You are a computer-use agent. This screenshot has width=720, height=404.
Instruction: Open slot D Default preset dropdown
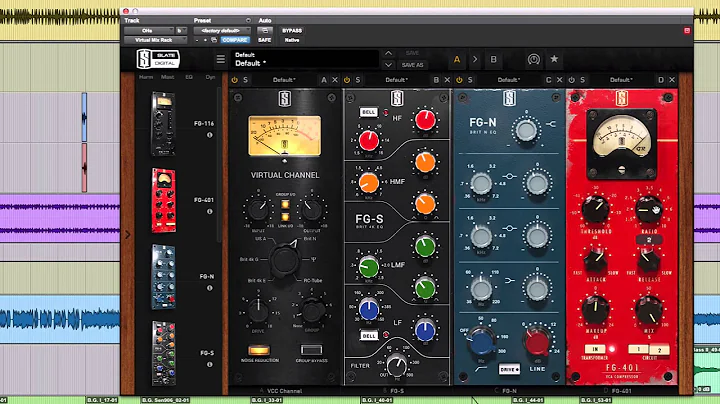pos(621,80)
